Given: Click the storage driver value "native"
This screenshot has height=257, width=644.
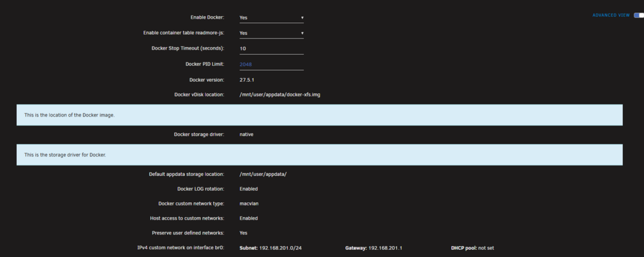Looking at the screenshot, I should pos(247,134).
